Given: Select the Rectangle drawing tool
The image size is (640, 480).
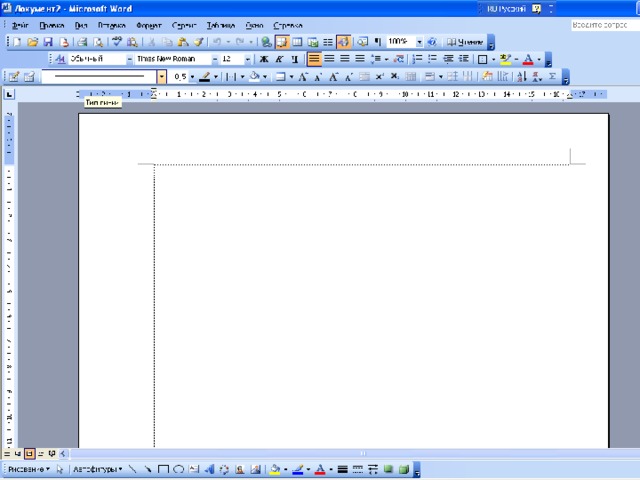Looking at the screenshot, I should 163,469.
